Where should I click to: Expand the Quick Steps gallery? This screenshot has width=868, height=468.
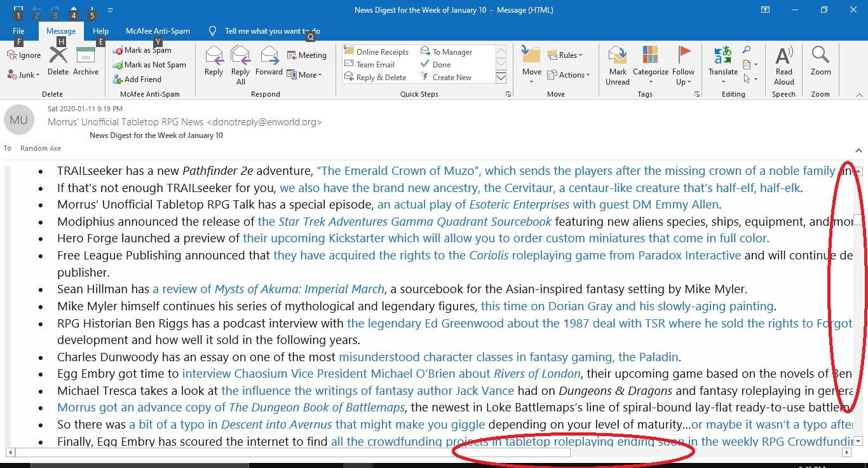(x=501, y=77)
